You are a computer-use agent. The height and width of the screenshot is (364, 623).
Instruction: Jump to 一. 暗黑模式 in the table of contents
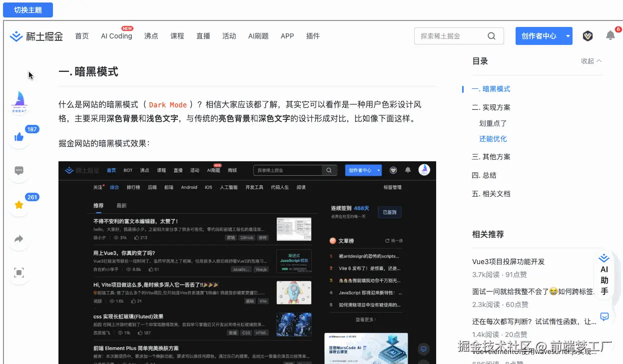491,89
